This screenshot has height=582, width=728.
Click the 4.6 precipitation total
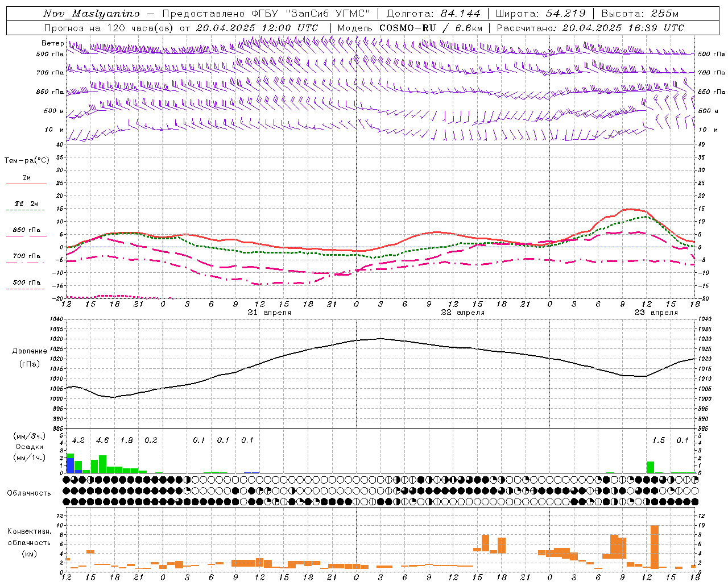[102, 440]
